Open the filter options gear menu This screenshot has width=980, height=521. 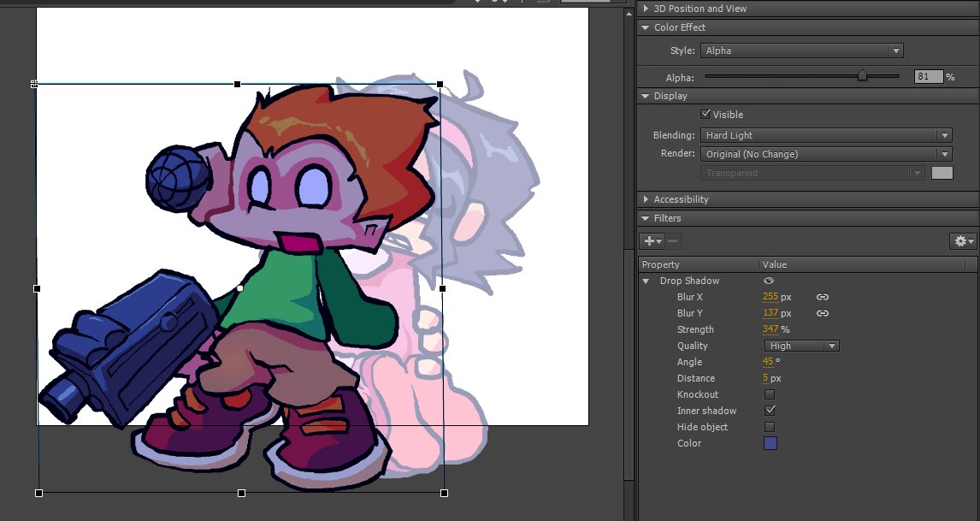click(963, 240)
